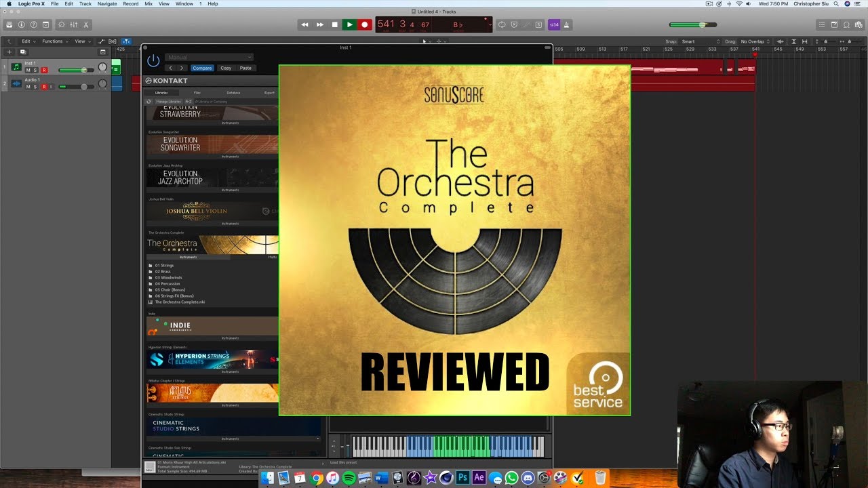Toggle Flex view button in Tracks toolbar

[113, 41]
